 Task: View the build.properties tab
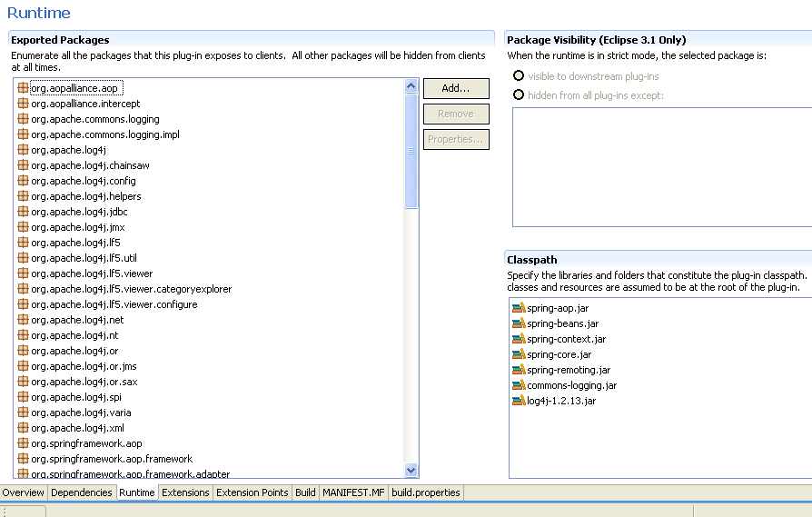[426, 492]
